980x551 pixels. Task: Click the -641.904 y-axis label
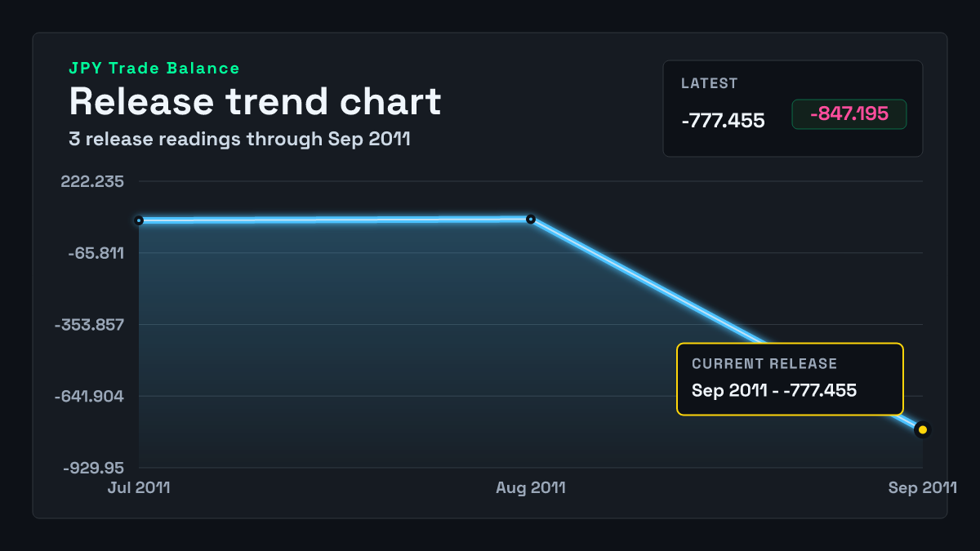pos(89,397)
